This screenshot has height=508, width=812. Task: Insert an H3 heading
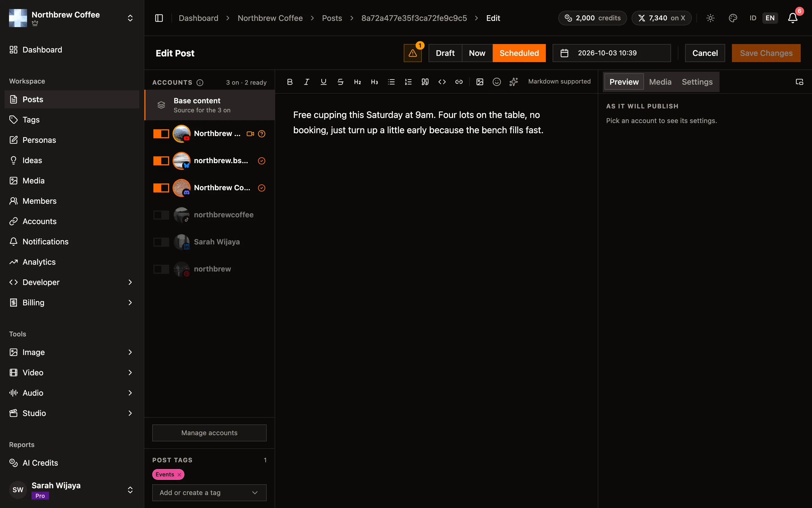[x=374, y=82]
